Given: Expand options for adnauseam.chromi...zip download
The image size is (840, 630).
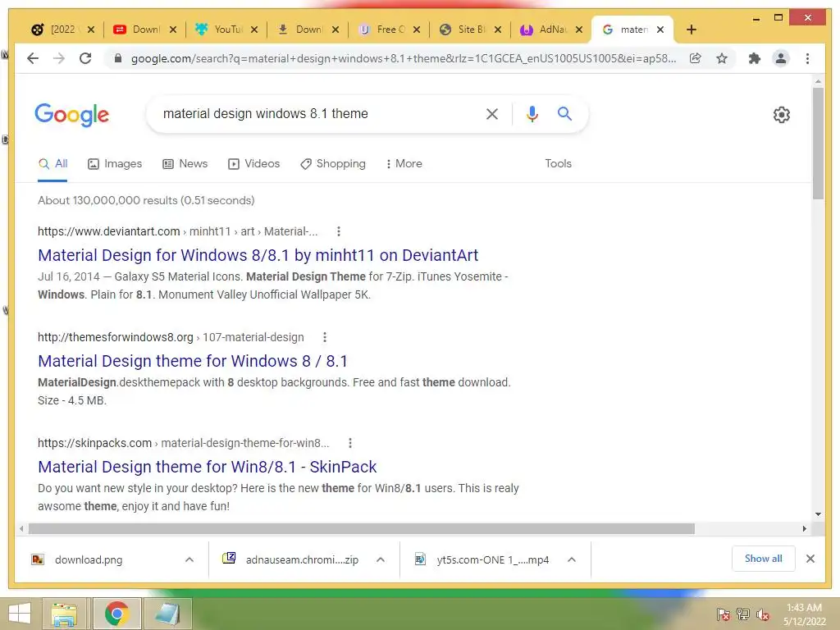Looking at the screenshot, I should tap(381, 559).
